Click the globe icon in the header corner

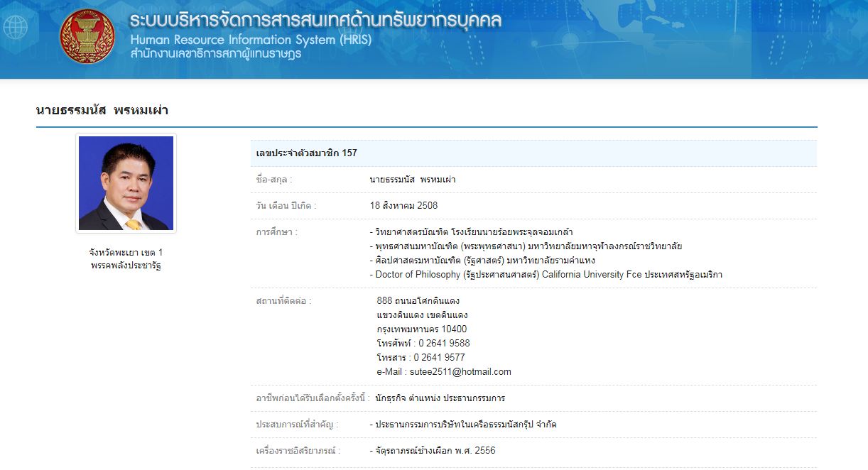15,27
